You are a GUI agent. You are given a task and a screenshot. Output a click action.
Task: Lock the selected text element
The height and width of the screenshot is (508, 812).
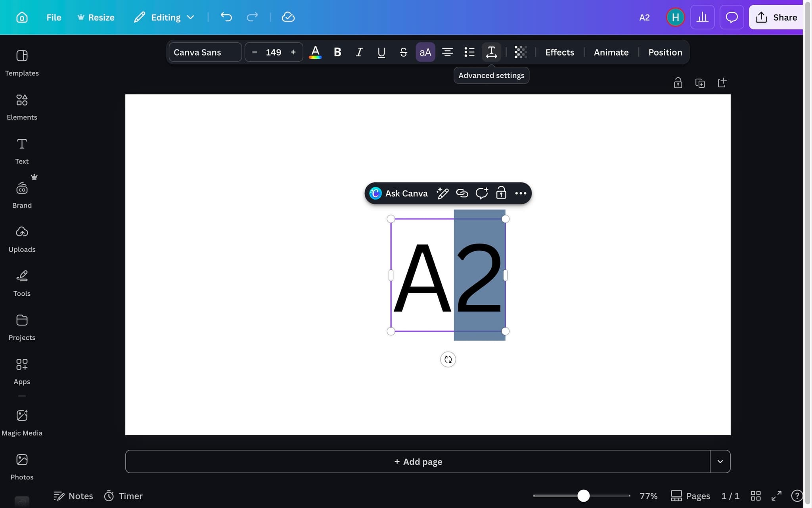coord(501,193)
